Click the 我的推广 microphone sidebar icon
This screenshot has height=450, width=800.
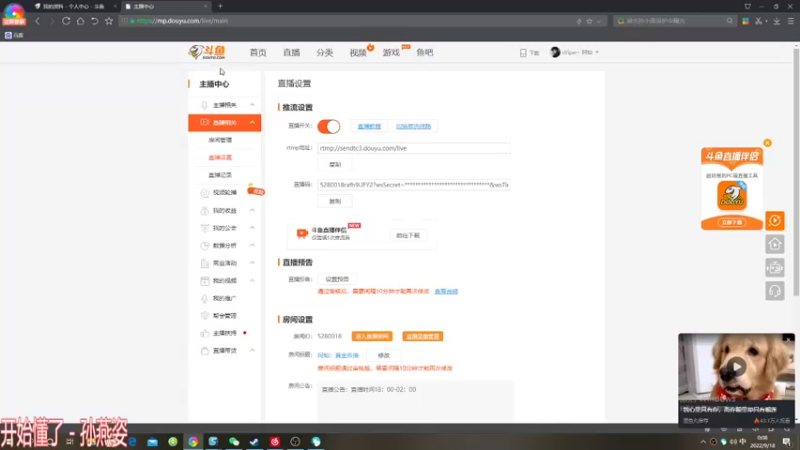click(x=205, y=298)
